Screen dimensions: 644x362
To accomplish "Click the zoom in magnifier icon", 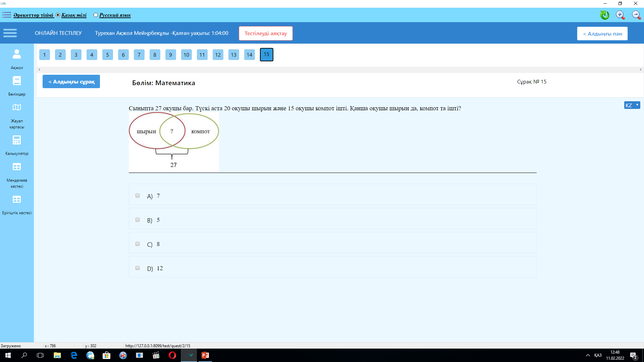I will pos(620,15).
